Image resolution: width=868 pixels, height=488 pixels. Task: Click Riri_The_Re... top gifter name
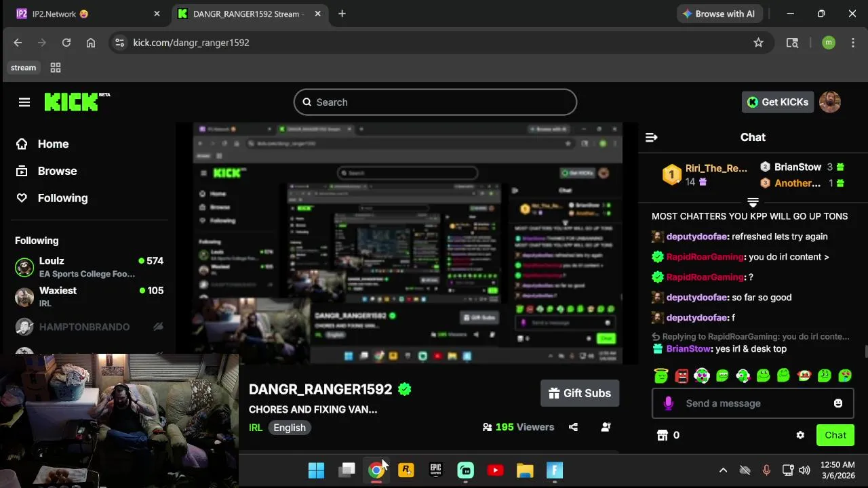tap(716, 168)
